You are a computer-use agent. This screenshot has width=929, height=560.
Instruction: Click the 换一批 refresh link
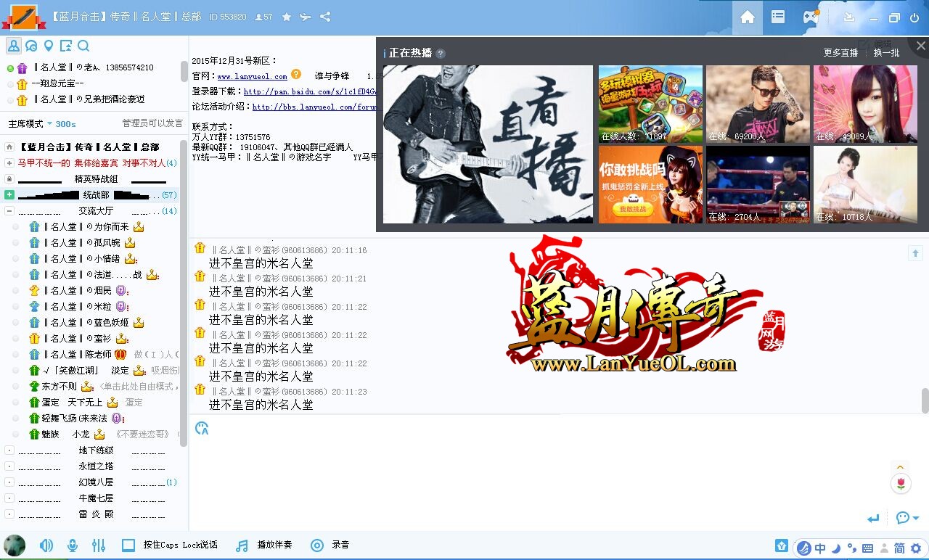(x=886, y=53)
